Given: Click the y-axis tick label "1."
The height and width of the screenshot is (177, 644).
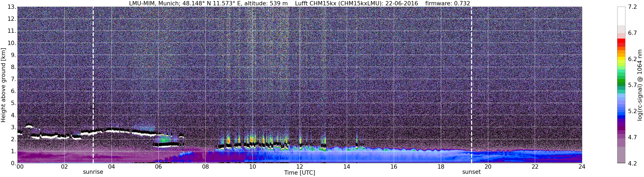Looking at the screenshot, I should (x=13, y=151).
